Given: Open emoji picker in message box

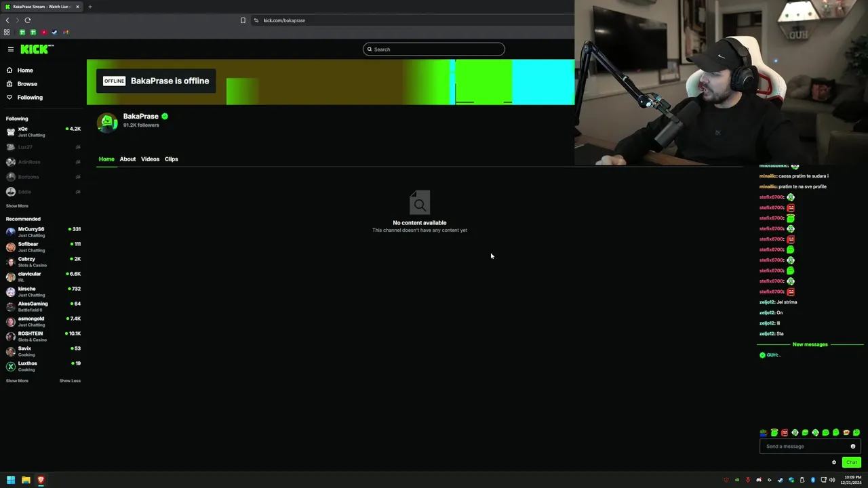Looking at the screenshot, I should point(853,447).
